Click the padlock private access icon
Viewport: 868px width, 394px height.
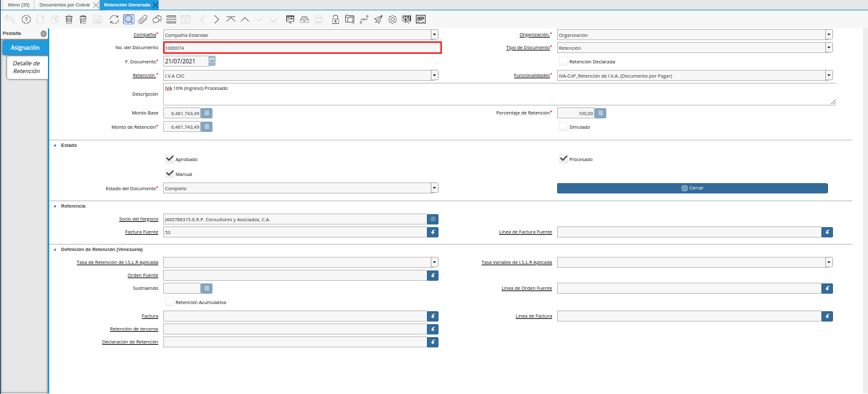(336, 19)
